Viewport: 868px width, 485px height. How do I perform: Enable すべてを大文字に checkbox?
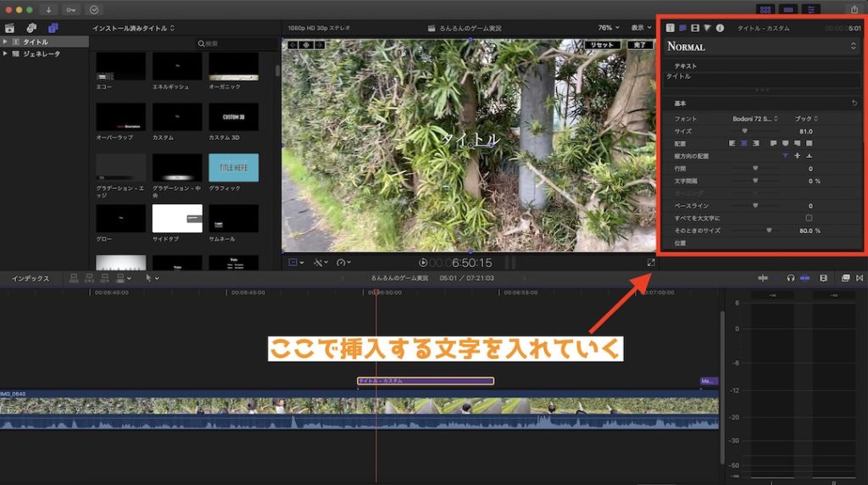[809, 218]
